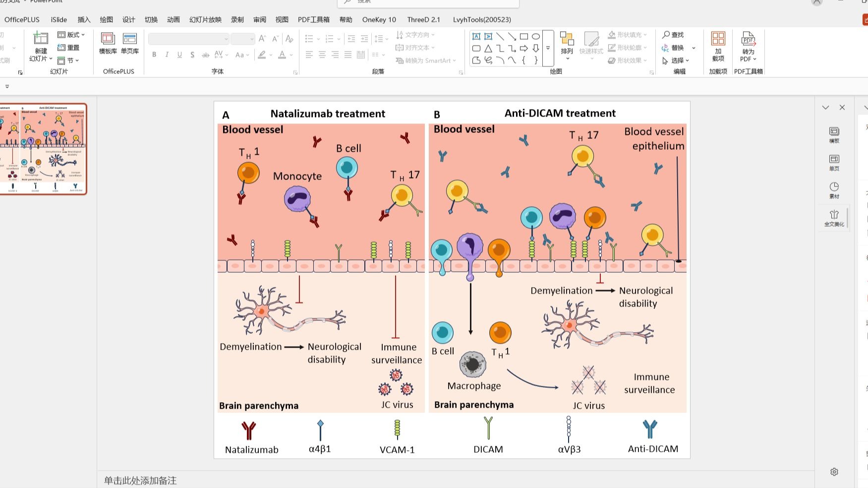The width and height of the screenshot is (868, 488).
Task: Toggle italic formatting
Action: [167, 55]
